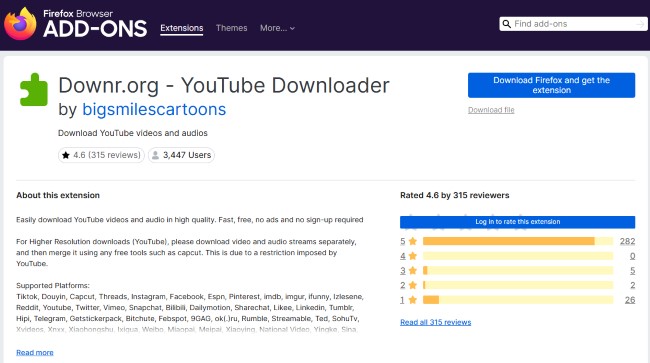Viewport: 650px width, 363px height.
Task: Click the 26 count for one star
Action: tap(630, 300)
